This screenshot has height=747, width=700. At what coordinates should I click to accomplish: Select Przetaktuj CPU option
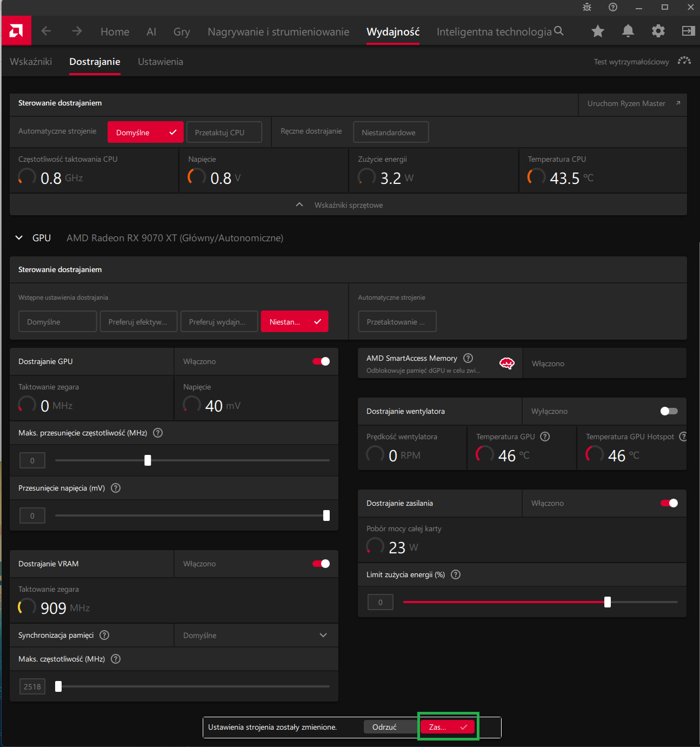coord(224,132)
